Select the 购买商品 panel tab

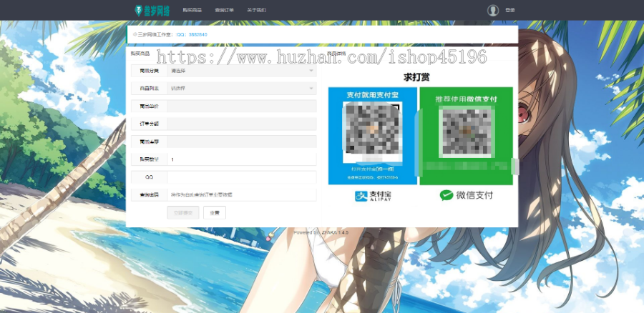click(140, 54)
